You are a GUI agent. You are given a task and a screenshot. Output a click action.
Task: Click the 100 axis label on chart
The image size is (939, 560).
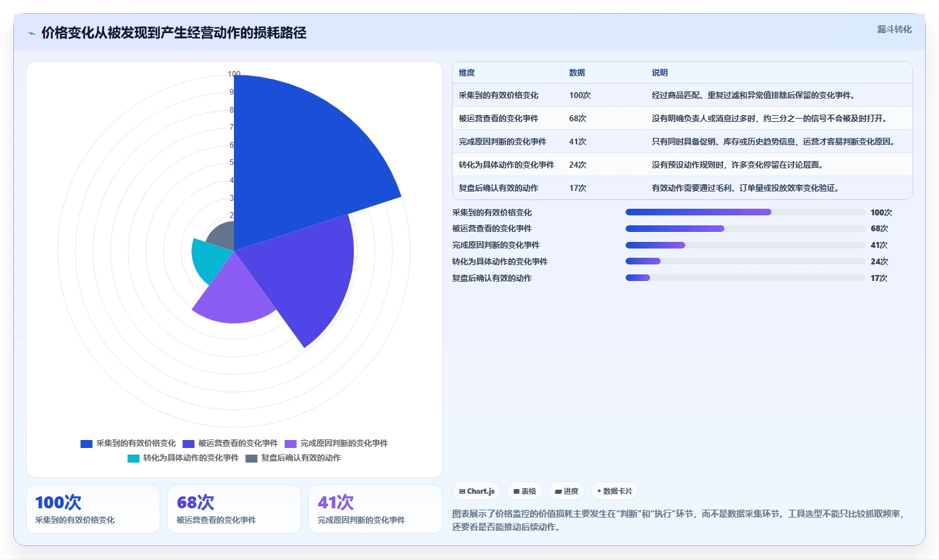tap(234, 74)
